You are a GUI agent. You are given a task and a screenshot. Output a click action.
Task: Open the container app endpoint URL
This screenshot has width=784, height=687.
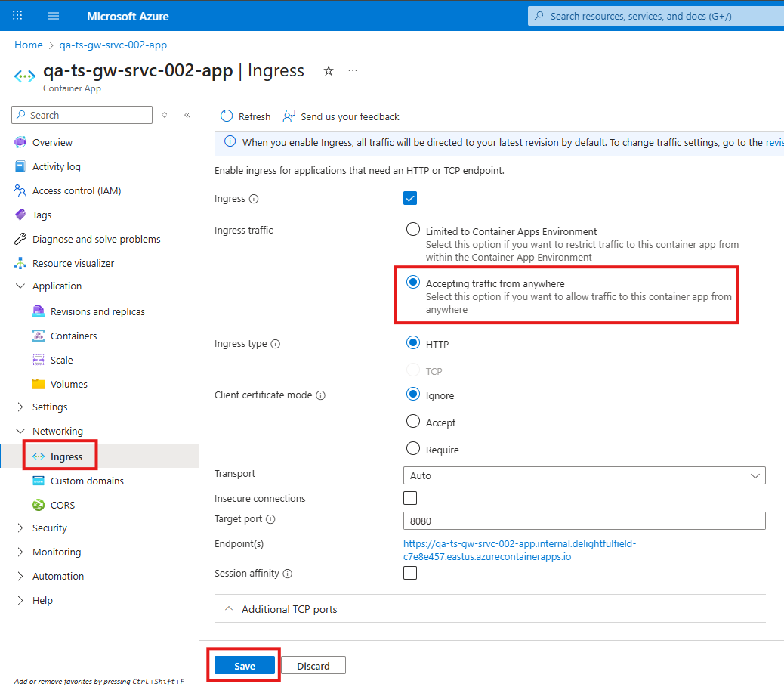(x=520, y=550)
